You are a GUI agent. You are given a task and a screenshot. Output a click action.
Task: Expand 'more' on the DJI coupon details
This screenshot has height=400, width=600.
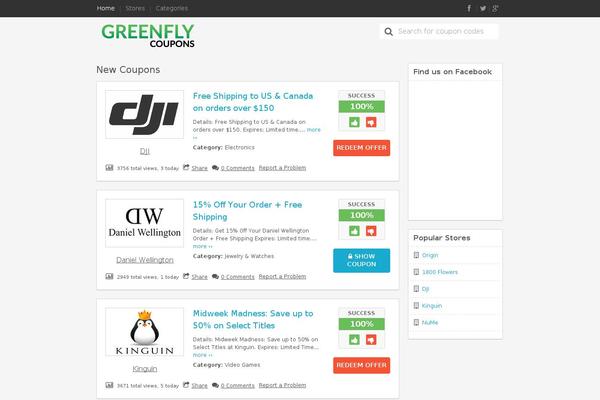click(313, 130)
